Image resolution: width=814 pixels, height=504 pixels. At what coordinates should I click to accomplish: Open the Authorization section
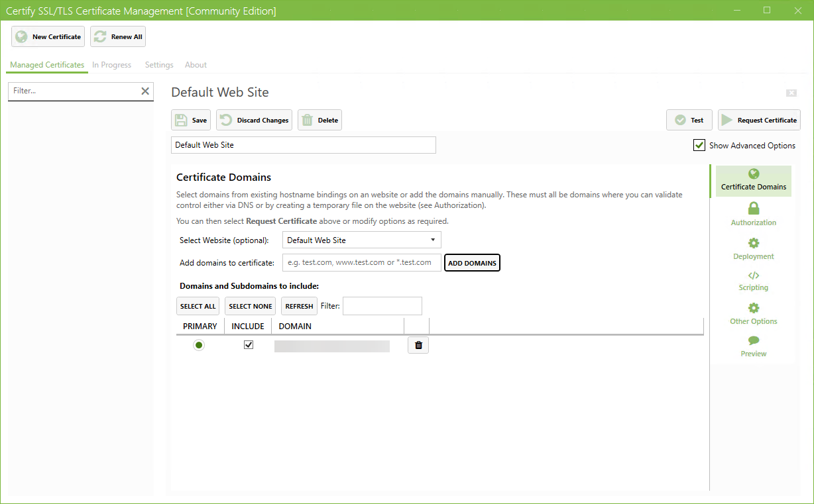[754, 215]
